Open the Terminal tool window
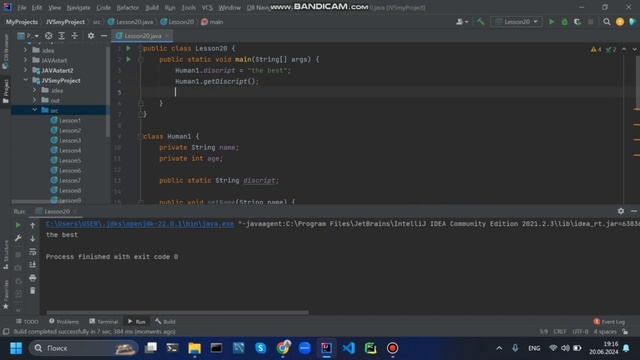Screen dimensions: 640x360 [x=104, y=322]
